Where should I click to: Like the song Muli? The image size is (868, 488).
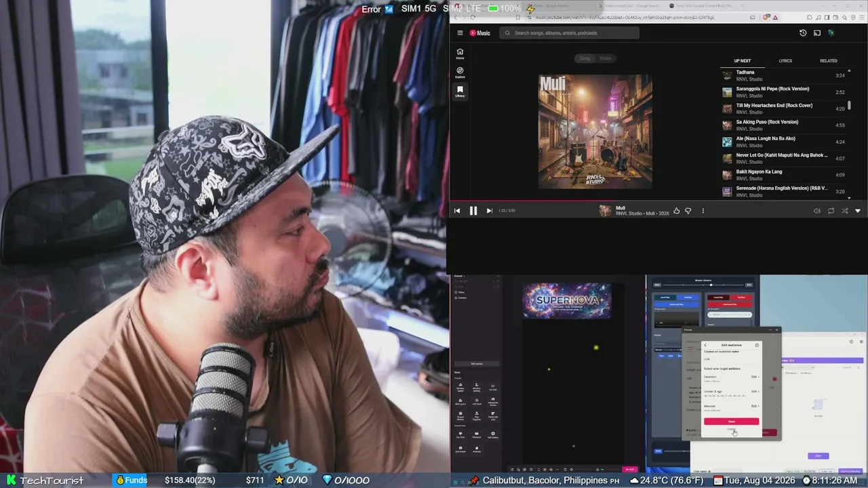676,211
